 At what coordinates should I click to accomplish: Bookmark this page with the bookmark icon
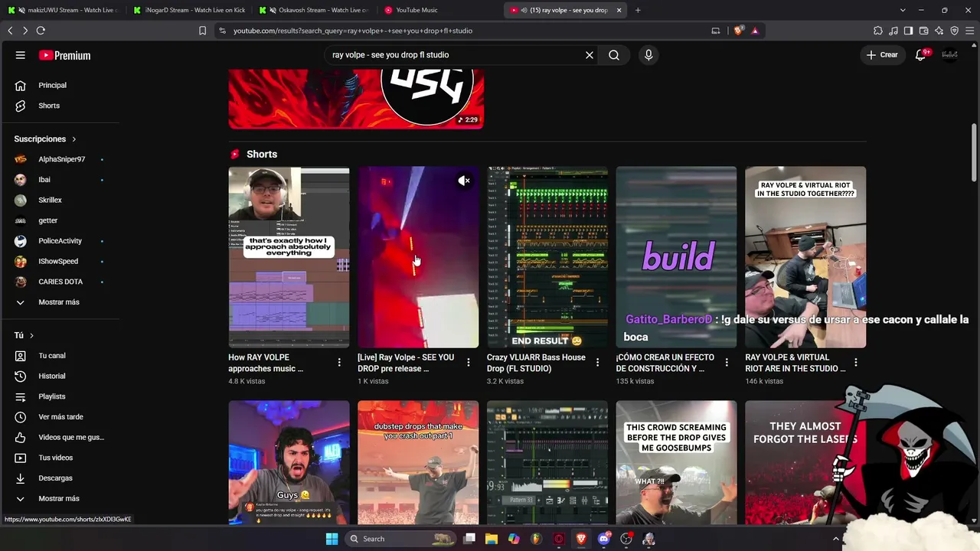click(x=202, y=31)
